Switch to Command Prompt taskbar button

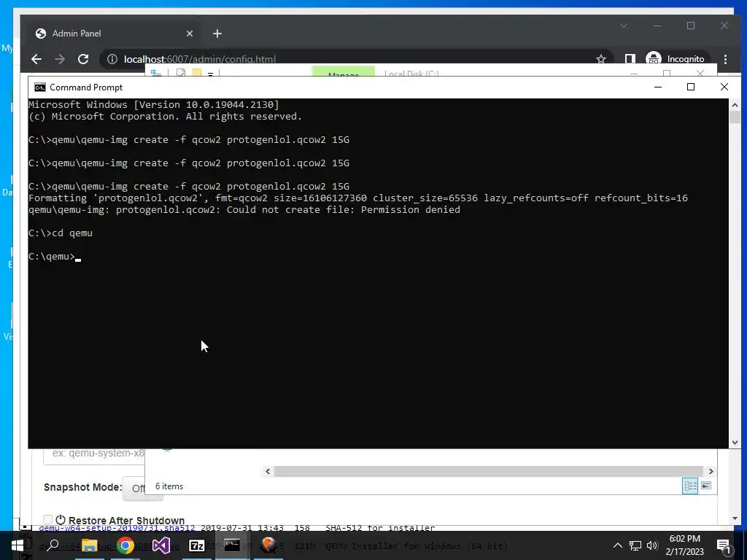pyautogui.click(x=232, y=545)
